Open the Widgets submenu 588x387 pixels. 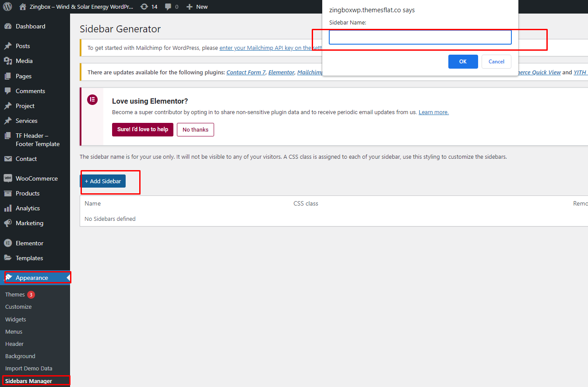click(16, 319)
